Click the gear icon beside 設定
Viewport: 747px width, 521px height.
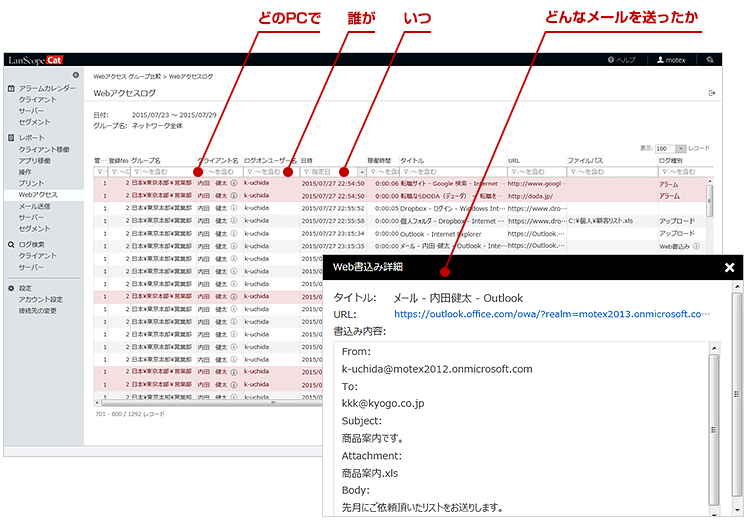tap(11, 288)
